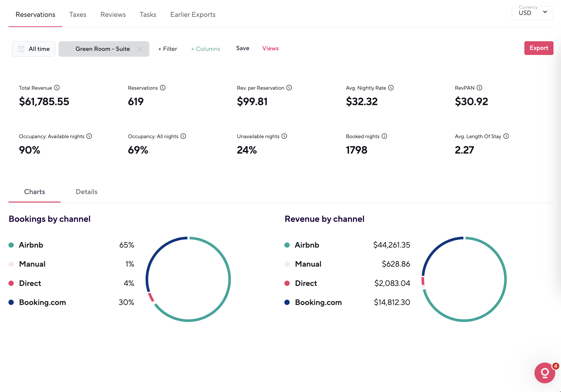Click the info icon beside Avg. Length Of Stay

pos(506,136)
